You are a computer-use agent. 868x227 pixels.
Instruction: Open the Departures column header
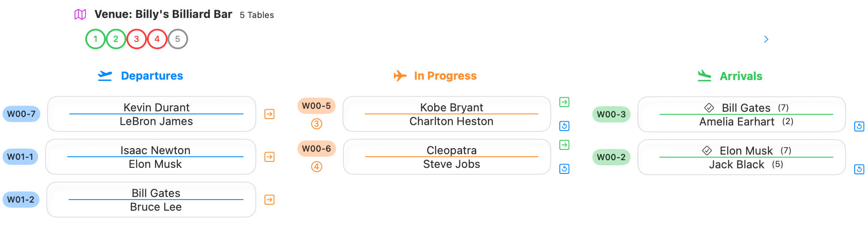[x=152, y=76]
